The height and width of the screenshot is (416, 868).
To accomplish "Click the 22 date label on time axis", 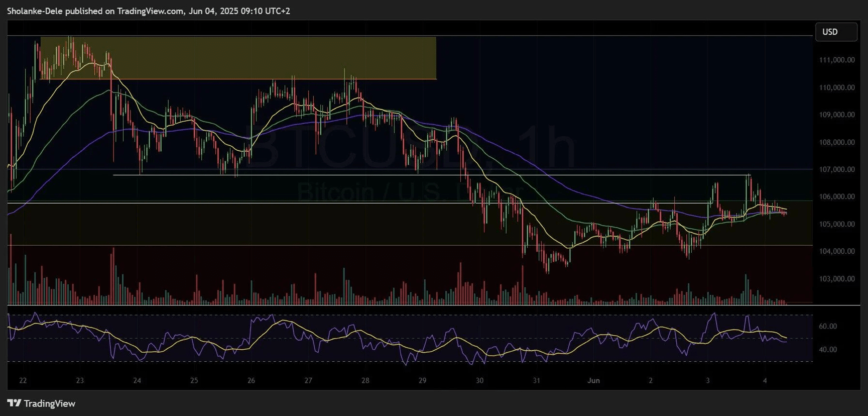I will (23, 380).
